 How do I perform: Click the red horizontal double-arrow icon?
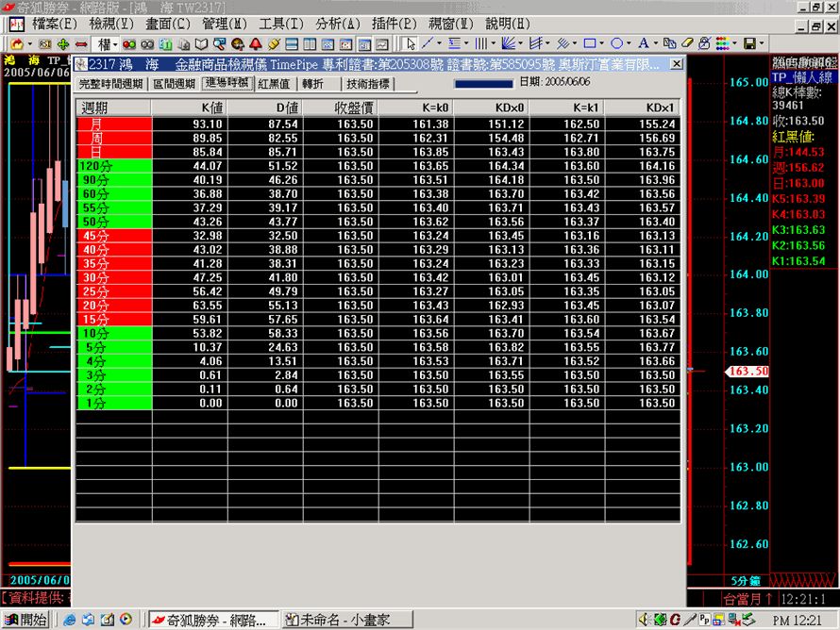coord(81,43)
